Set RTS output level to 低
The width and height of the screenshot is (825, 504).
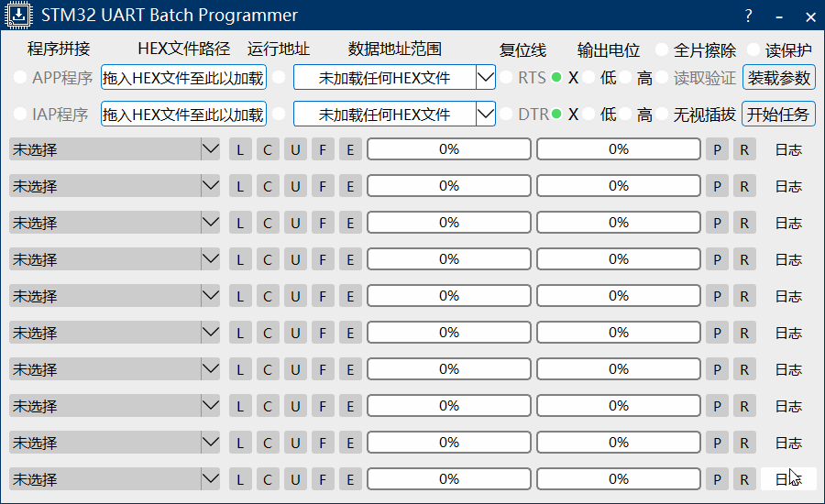(588, 77)
